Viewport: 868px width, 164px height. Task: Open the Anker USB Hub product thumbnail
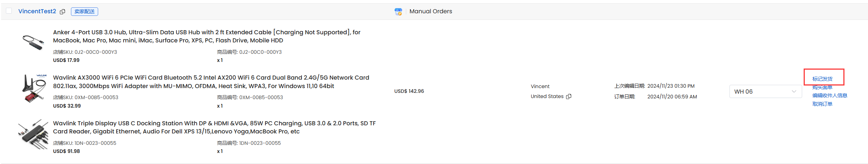33,42
